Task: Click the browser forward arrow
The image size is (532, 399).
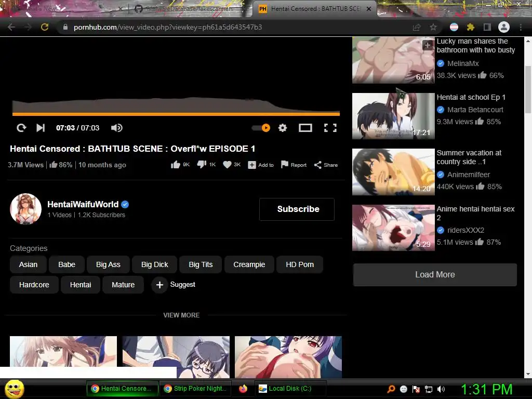Action: 28,27
